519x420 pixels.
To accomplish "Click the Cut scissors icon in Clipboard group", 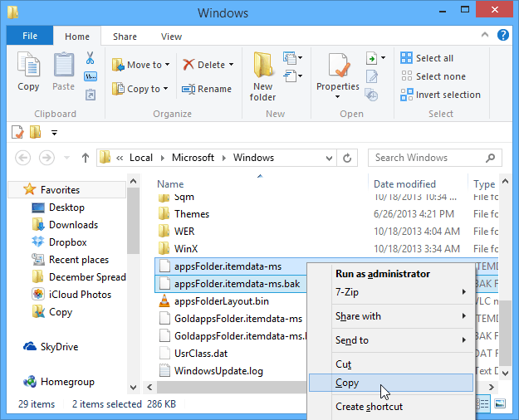I will (90, 58).
